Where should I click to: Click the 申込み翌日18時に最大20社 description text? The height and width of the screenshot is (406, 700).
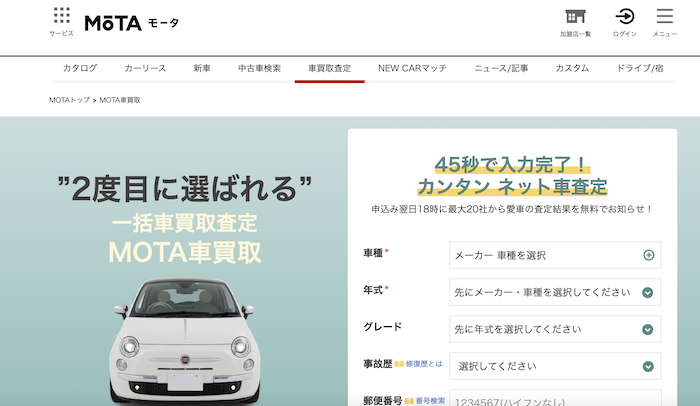(x=512, y=209)
